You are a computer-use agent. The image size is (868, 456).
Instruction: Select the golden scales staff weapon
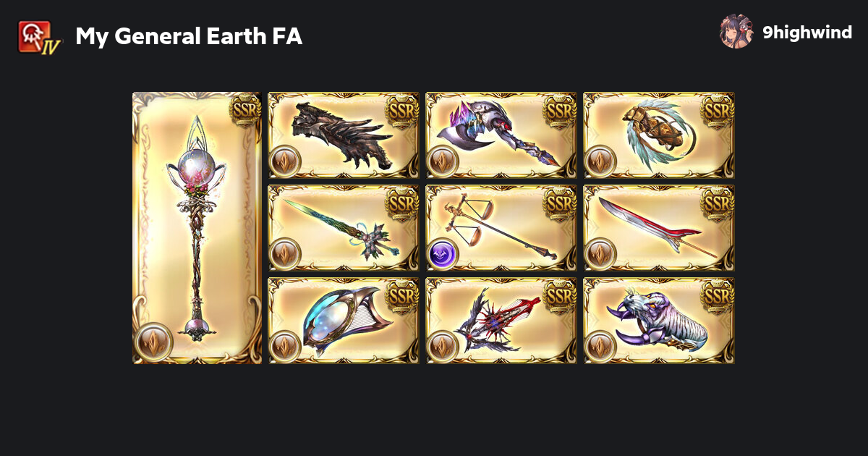(x=501, y=228)
